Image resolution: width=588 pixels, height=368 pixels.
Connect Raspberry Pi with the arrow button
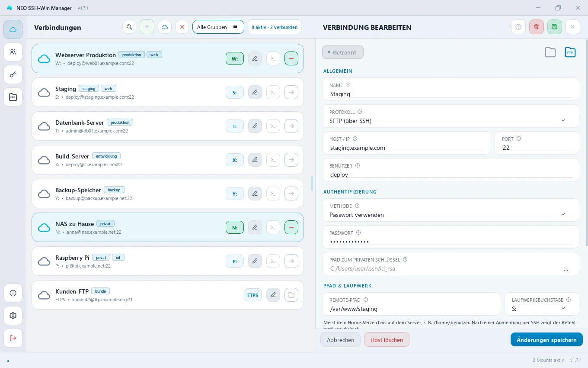tap(291, 261)
